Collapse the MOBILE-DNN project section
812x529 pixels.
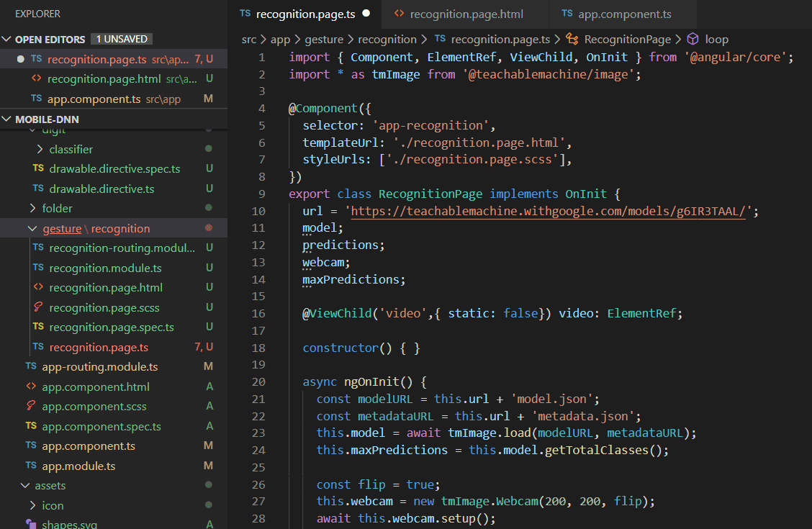[x=7, y=119]
